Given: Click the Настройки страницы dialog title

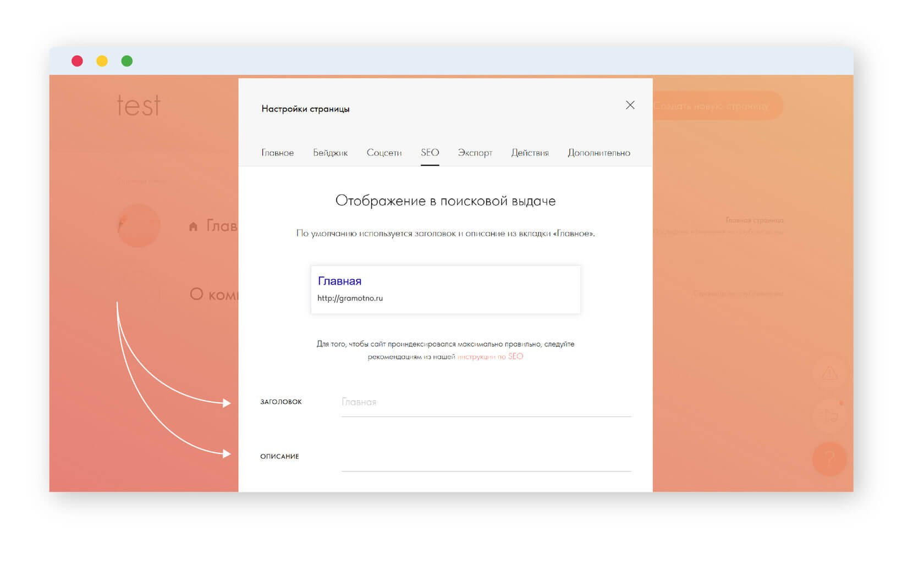Looking at the screenshot, I should (305, 109).
